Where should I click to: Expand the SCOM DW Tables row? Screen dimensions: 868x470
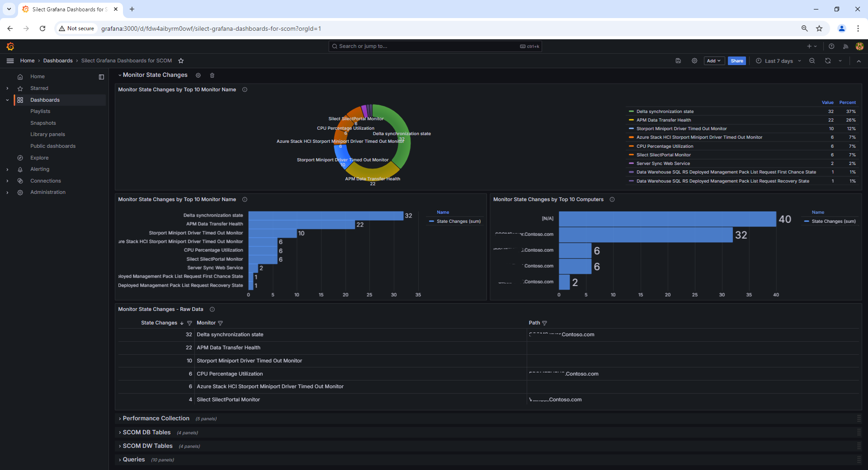pyautogui.click(x=120, y=446)
